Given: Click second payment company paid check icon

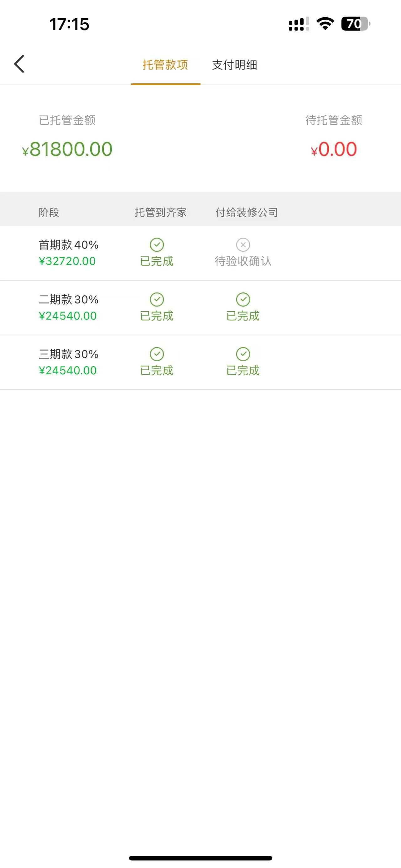Looking at the screenshot, I should click(243, 300).
